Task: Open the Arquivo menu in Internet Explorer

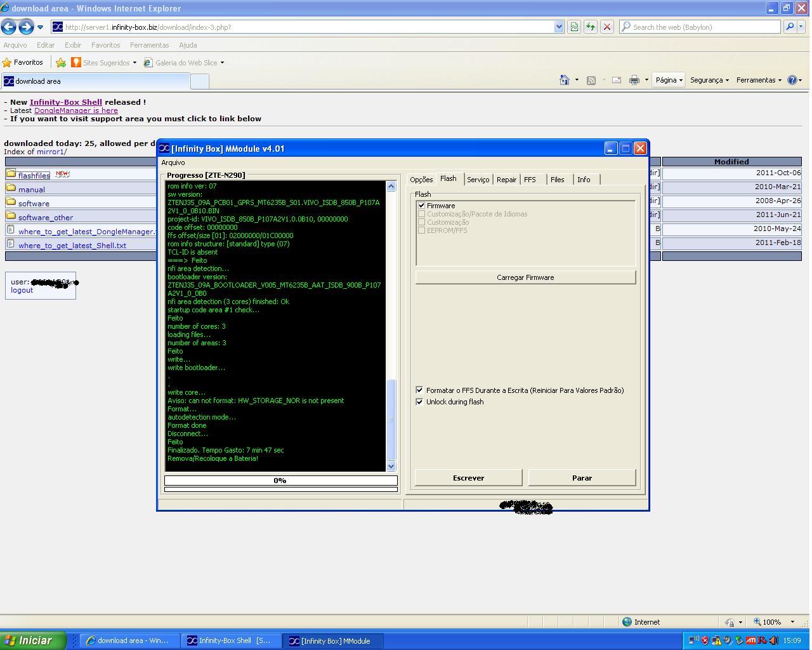Action: pyautogui.click(x=15, y=45)
